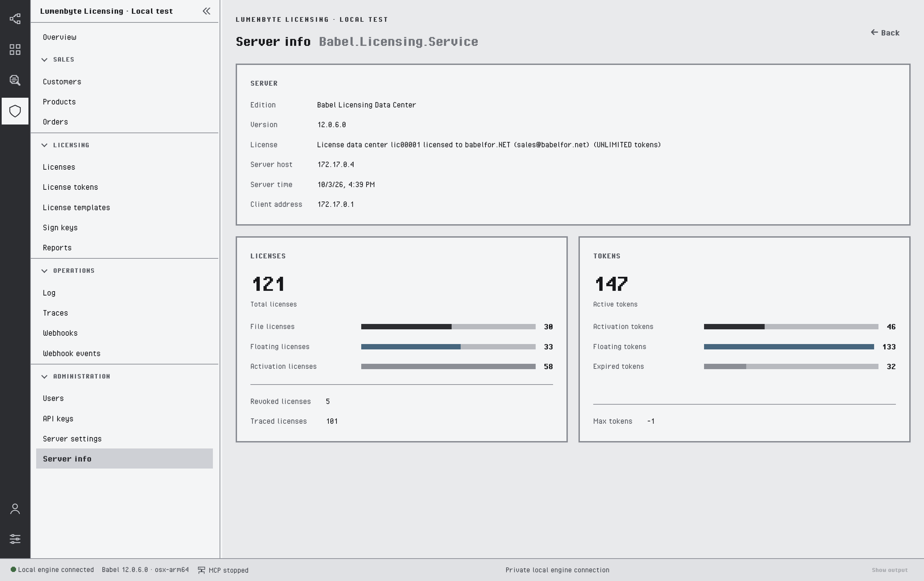Click the green engine connected indicator
Viewport: 924px width, 581px height.
13,570
